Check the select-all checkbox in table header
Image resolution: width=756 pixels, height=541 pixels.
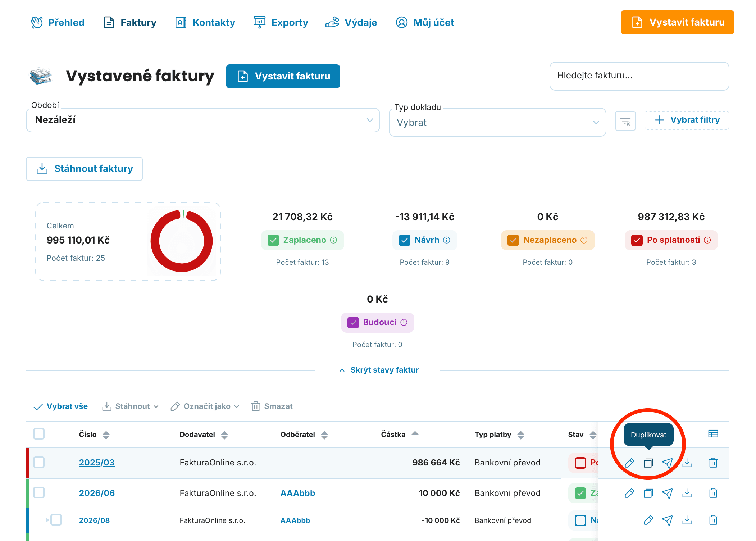pyautogui.click(x=39, y=434)
